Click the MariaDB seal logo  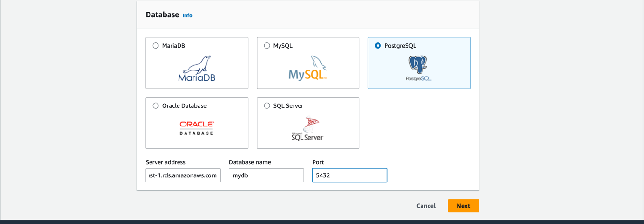[197, 69]
